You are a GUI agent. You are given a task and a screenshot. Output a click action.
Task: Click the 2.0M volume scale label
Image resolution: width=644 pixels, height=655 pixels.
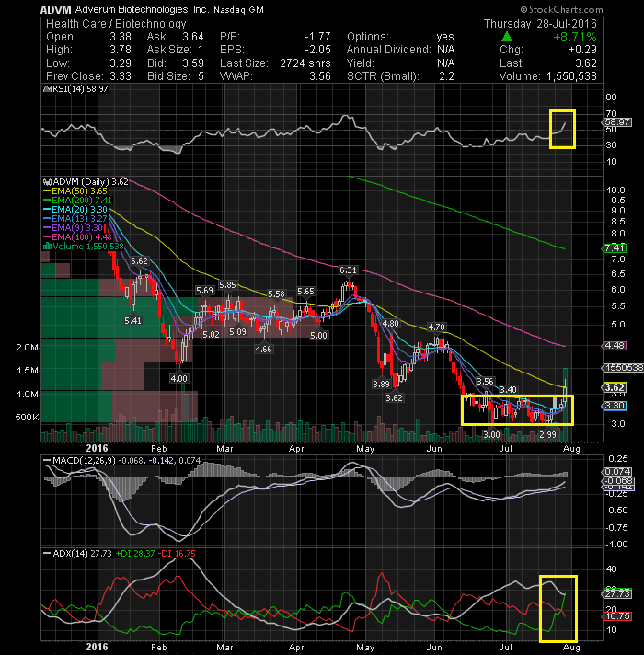[28, 348]
